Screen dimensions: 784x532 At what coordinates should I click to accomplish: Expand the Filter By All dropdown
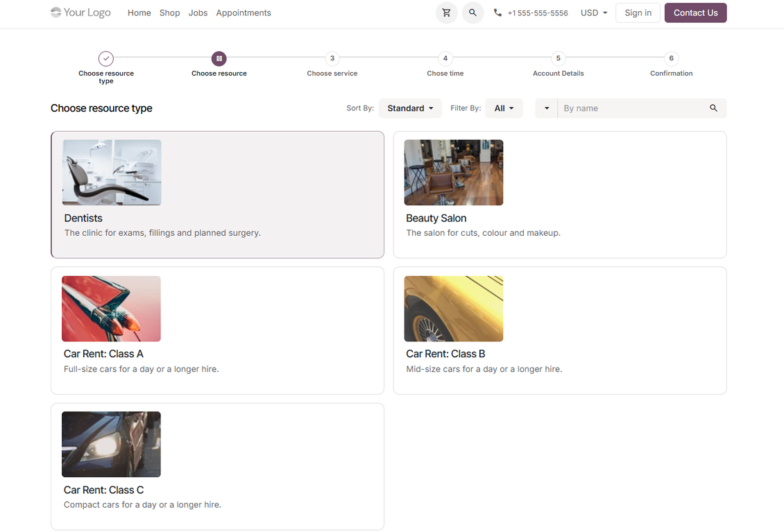504,108
